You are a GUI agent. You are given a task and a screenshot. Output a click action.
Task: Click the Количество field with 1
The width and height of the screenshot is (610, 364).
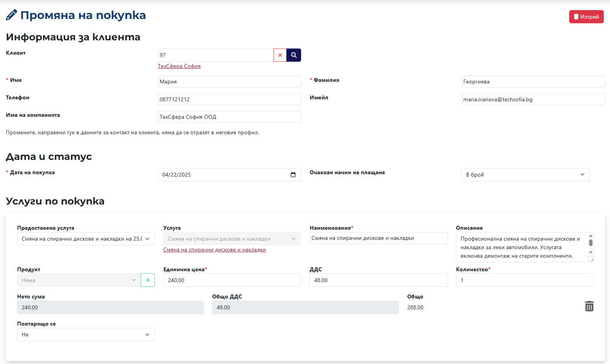525,280
